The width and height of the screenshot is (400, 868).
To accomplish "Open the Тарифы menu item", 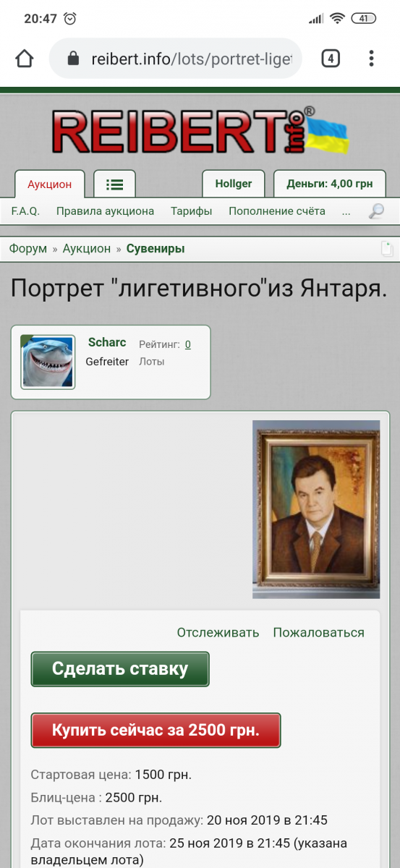I will pyautogui.click(x=192, y=211).
